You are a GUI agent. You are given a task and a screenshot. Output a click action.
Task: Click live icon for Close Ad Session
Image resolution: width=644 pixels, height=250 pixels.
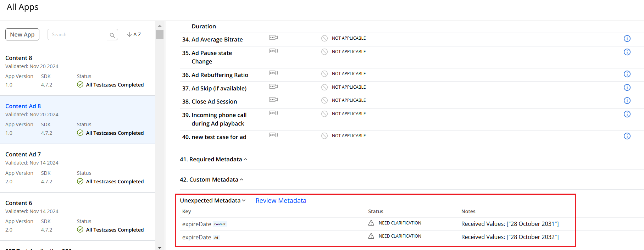pyautogui.click(x=273, y=100)
